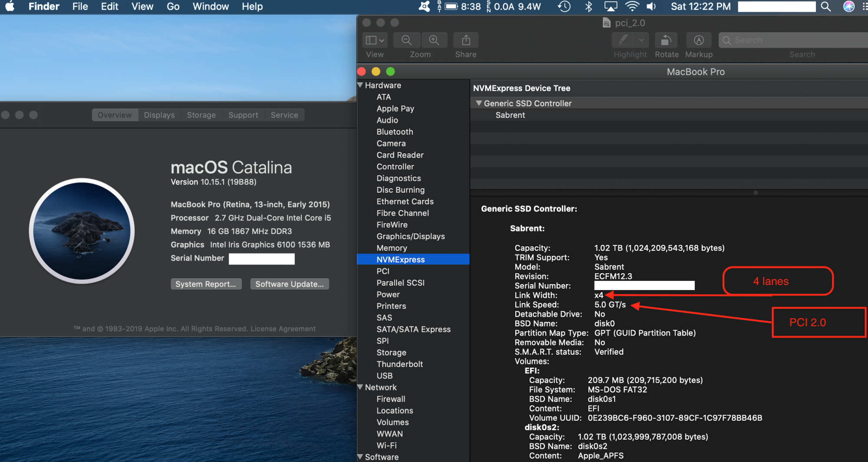Select PCI in the hardware list
This screenshot has width=868, height=462.
pos(383,271)
